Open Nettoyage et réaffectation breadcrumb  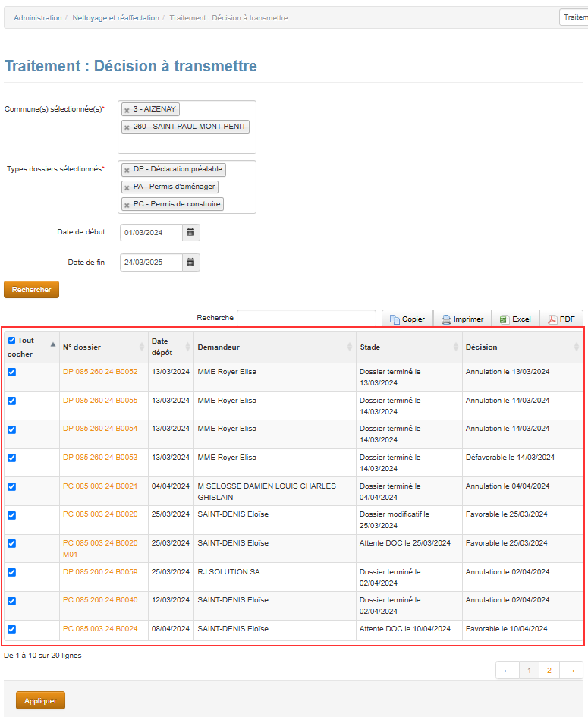pos(115,18)
